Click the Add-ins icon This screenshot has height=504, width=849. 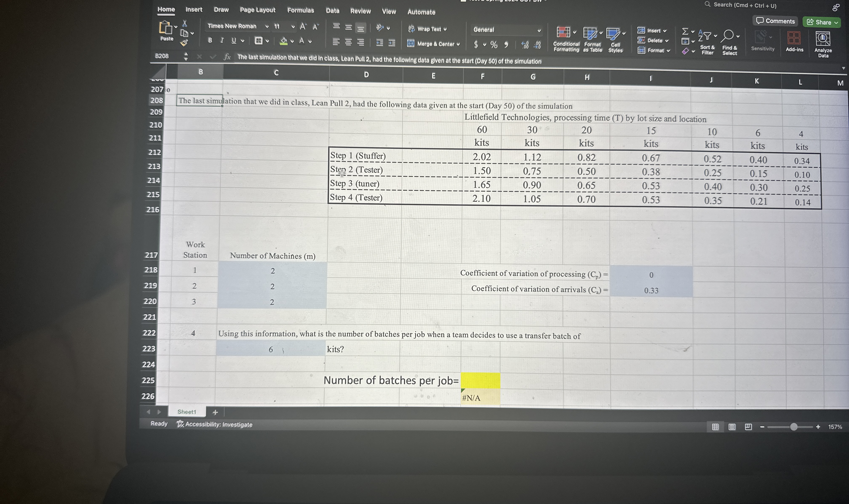pyautogui.click(x=794, y=38)
